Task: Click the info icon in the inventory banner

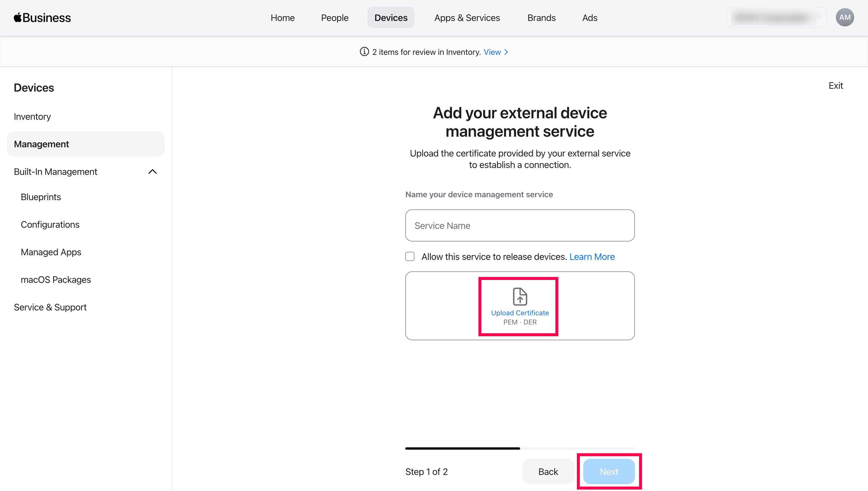Action: pos(364,52)
